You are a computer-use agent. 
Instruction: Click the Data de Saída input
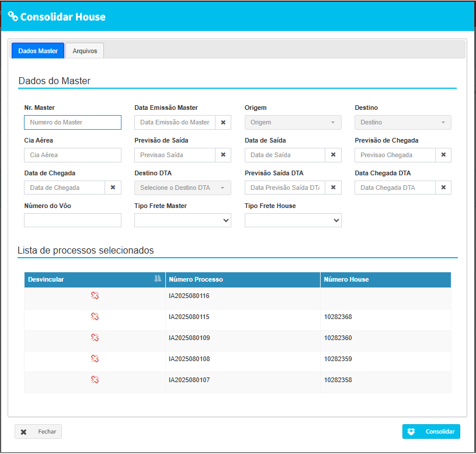285,155
